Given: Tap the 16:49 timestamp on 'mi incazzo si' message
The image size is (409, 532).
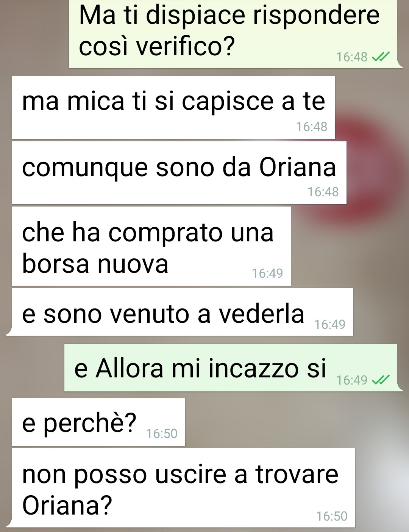Looking at the screenshot, I should tap(352, 380).
